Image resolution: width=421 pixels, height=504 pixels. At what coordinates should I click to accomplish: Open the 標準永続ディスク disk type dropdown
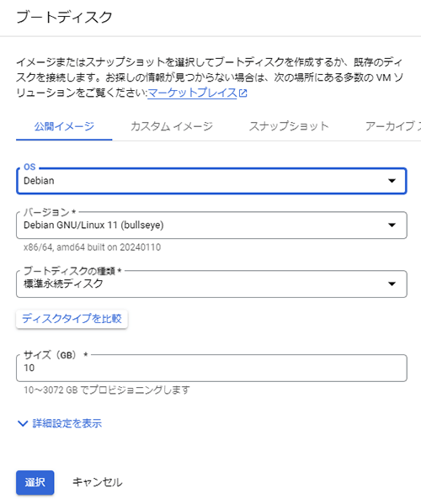point(211,284)
